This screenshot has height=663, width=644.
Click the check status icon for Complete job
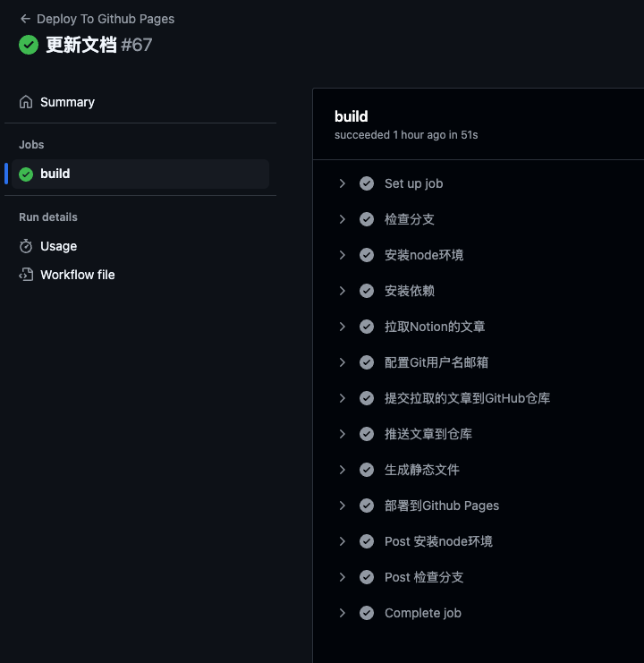367,613
